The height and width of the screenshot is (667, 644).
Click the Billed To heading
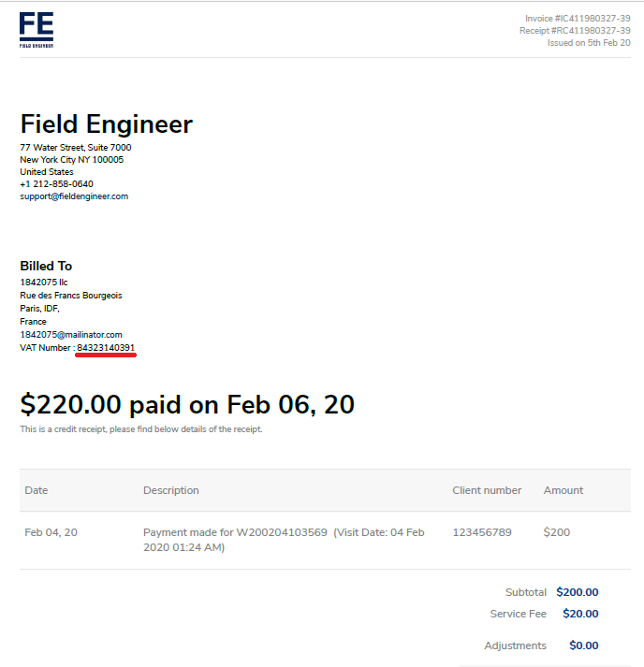point(46,266)
